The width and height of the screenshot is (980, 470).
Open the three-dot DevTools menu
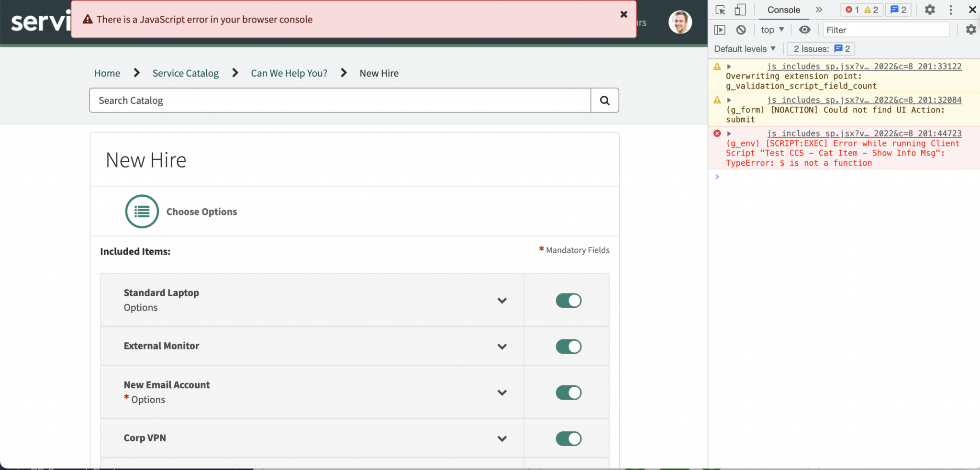tap(950, 10)
